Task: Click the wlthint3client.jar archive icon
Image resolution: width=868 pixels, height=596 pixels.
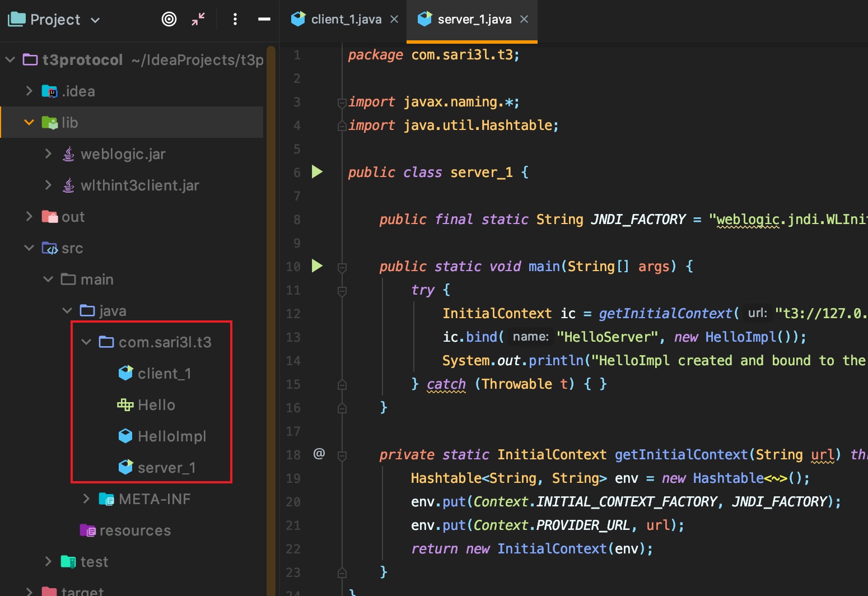Action: pos(68,185)
